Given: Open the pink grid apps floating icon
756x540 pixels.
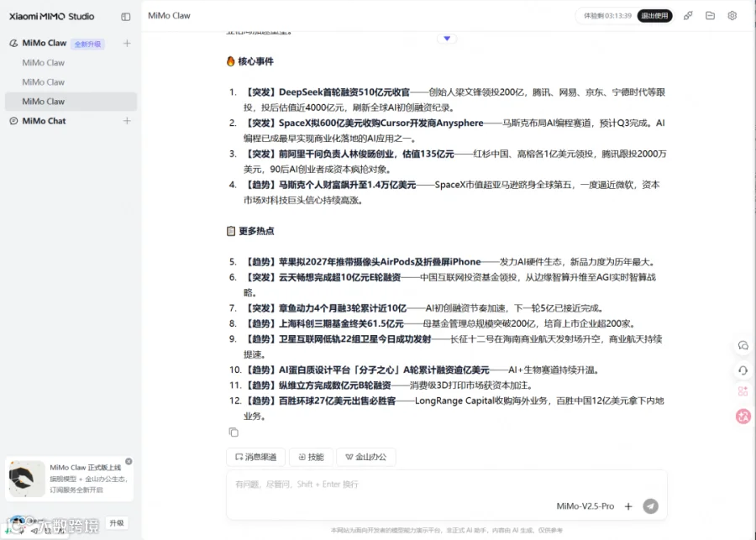Looking at the screenshot, I should [743, 391].
